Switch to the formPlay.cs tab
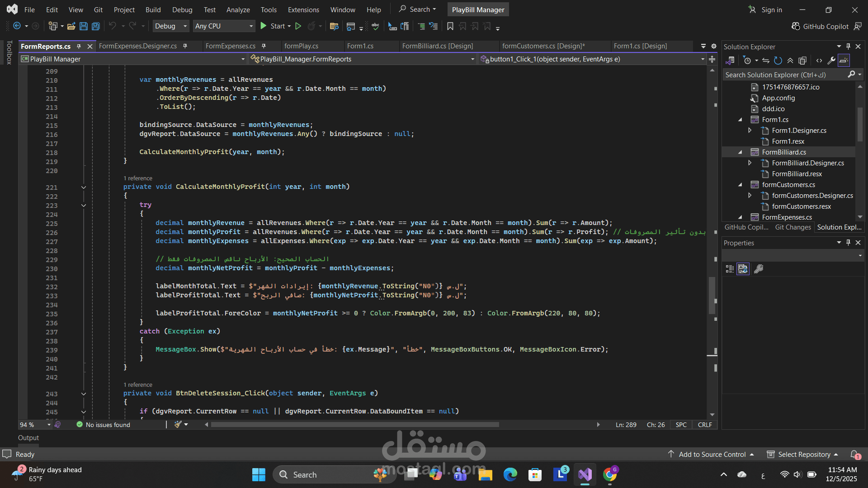This screenshot has width=868, height=488. (301, 46)
